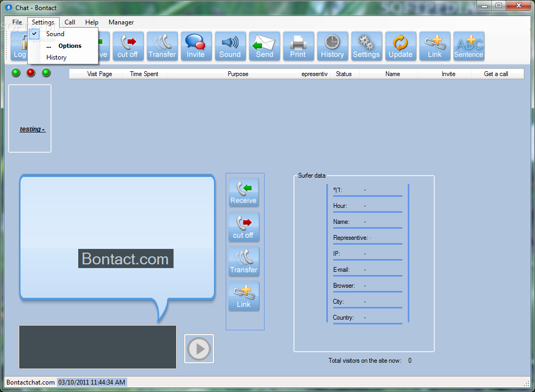Click the first green status light

click(15, 73)
